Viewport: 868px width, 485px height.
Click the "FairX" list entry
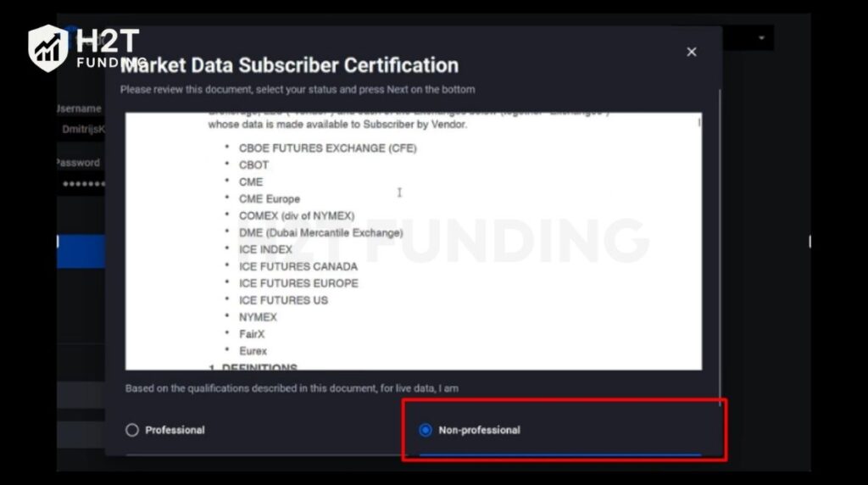[252, 334]
